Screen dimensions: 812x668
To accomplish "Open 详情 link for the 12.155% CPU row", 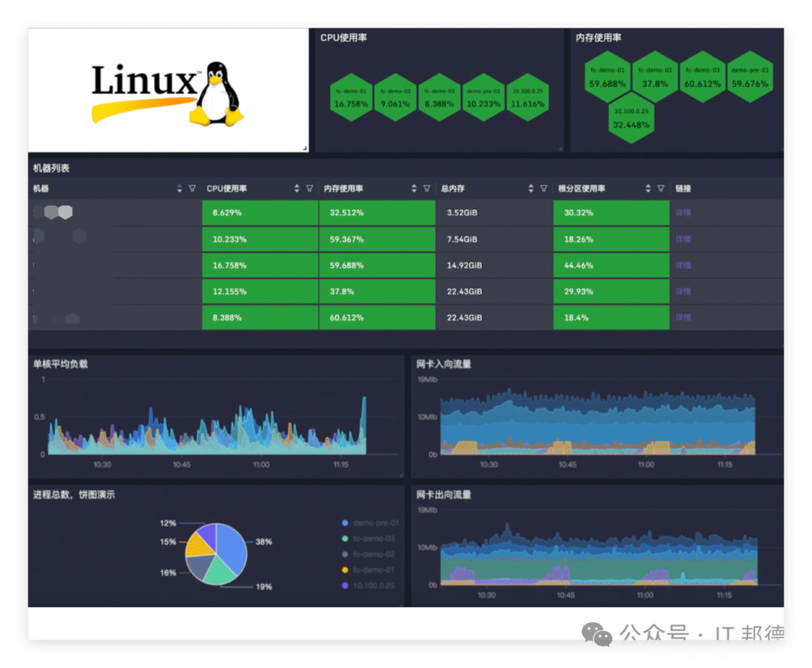I will [683, 292].
